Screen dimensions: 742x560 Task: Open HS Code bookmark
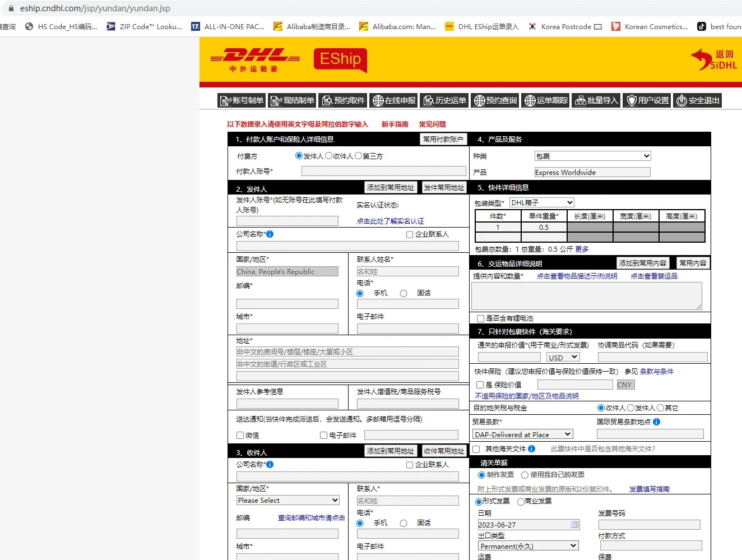click(x=62, y=26)
